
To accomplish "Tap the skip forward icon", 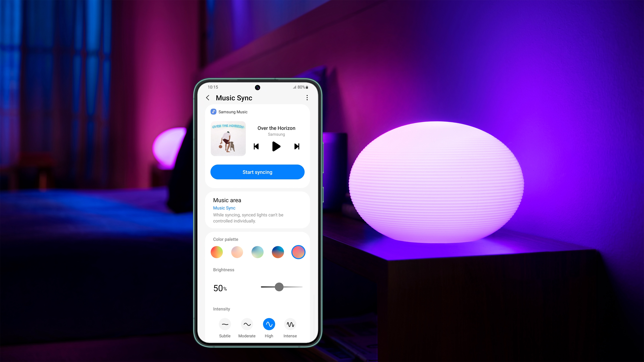I will 296,146.
